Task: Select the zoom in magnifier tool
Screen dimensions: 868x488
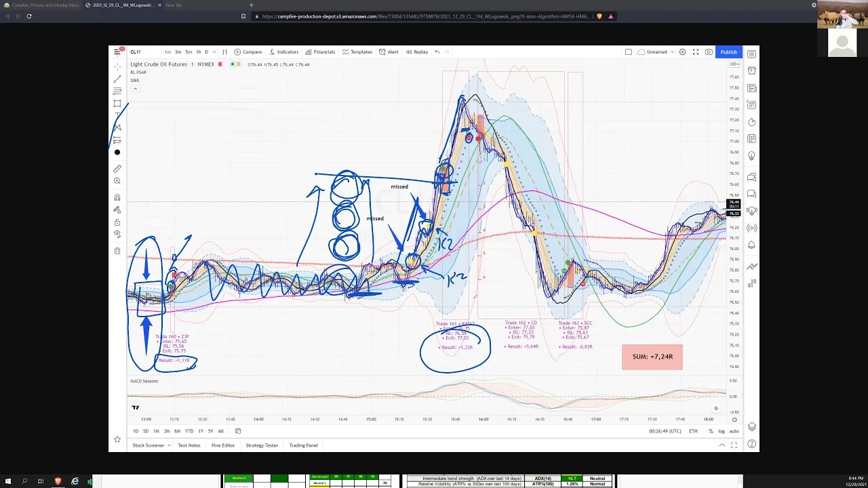Action: 117,181
